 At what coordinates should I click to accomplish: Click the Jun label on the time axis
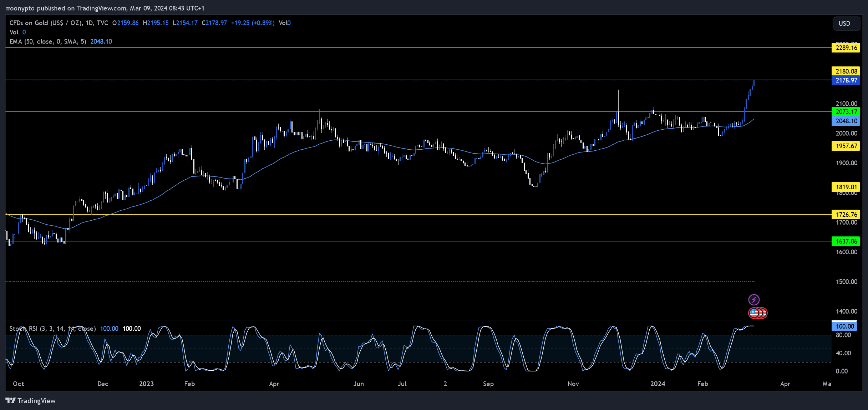[359, 384]
